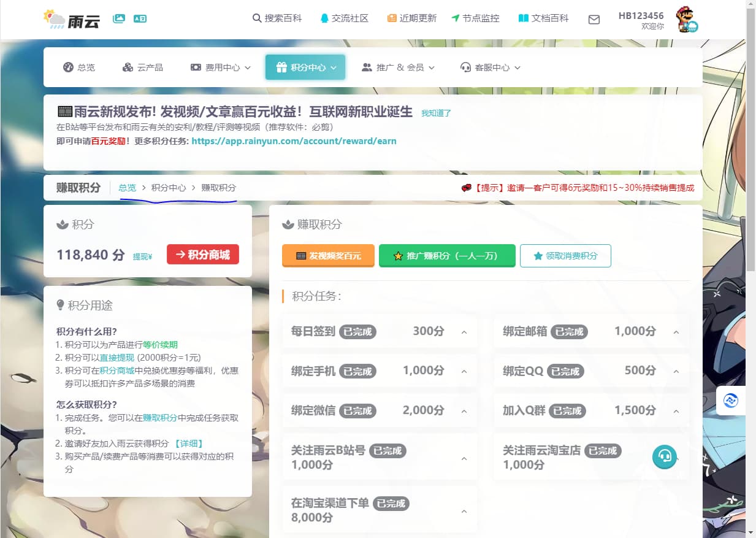Click the 领取消费积分 button
756x538 pixels.
coord(565,256)
